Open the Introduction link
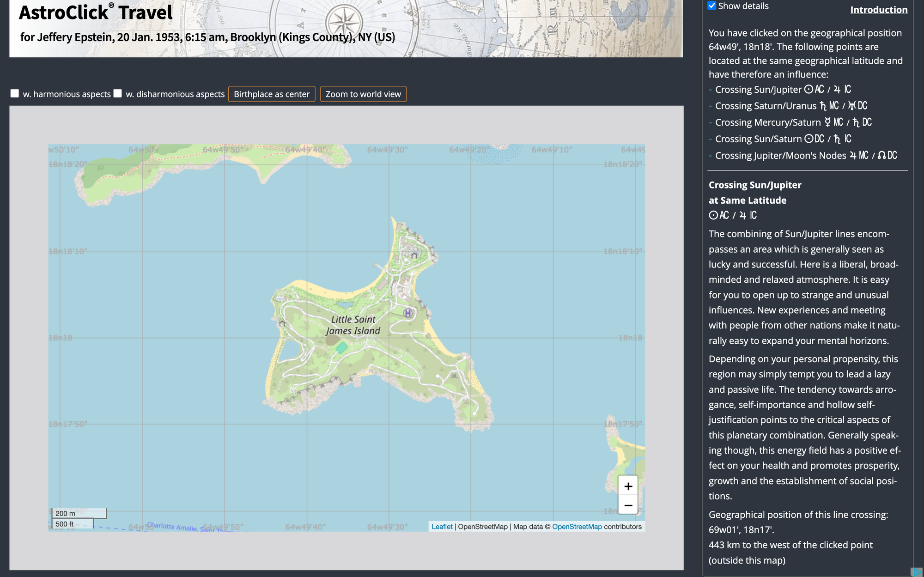The width and height of the screenshot is (924, 577). click(879, 10)
